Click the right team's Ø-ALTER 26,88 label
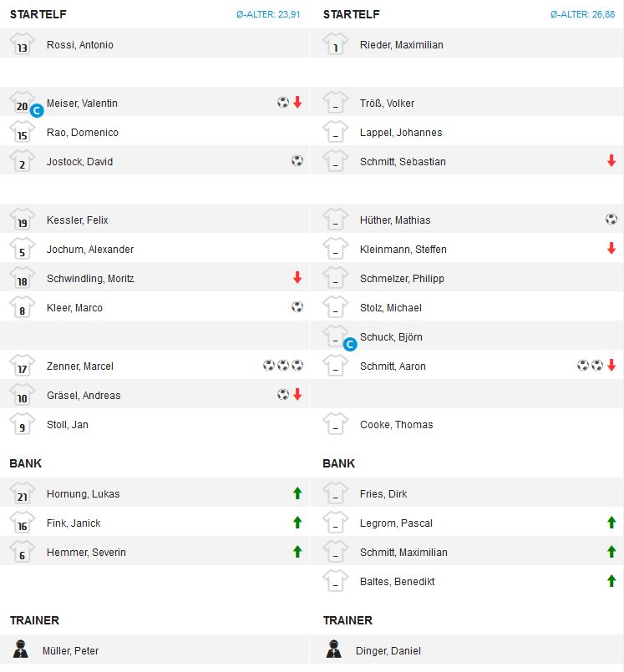 [x=583, y=15]
